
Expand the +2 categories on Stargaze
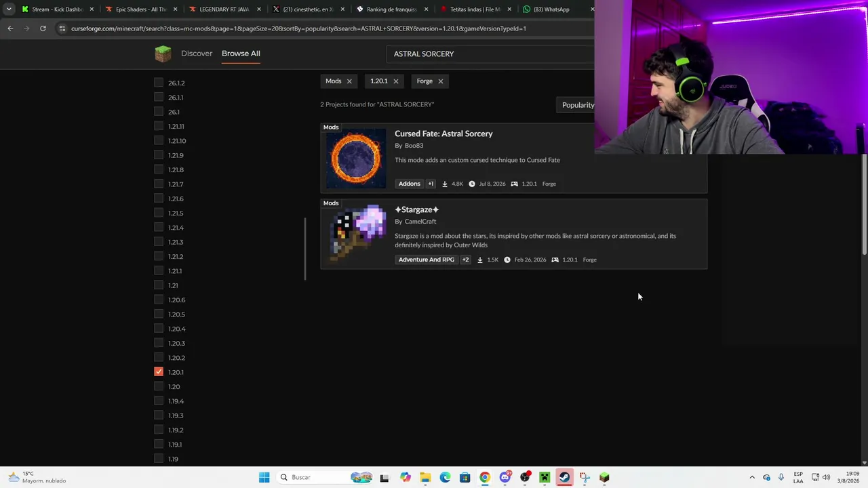465,260
